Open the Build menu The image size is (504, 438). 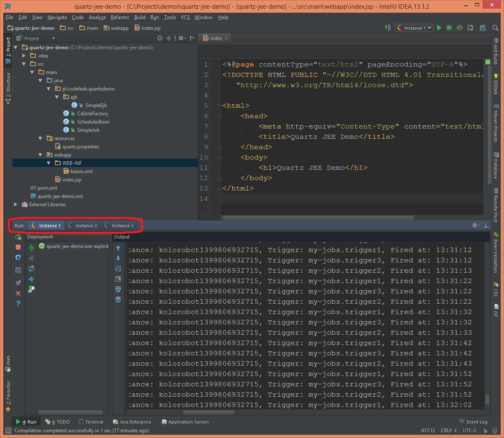click(x=140, y=17)
